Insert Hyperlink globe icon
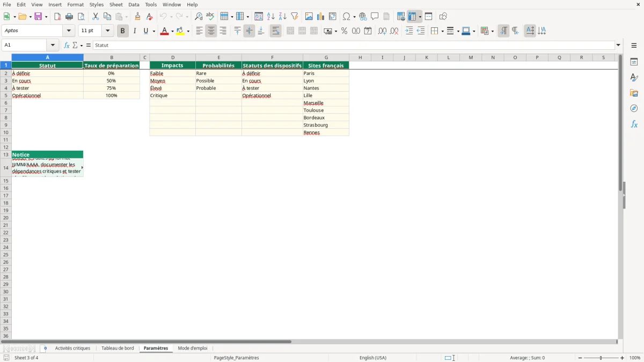644x362 pixels. click(363, 17)
